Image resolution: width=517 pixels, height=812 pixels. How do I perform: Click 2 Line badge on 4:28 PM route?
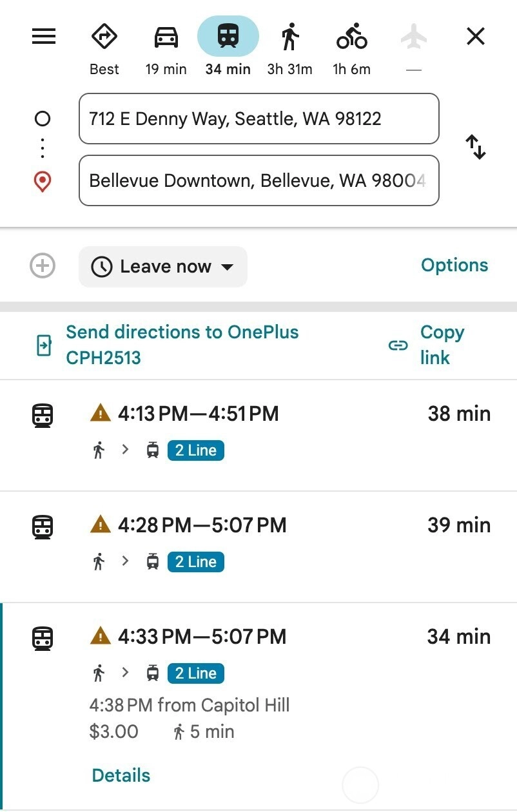coord(196,562)
